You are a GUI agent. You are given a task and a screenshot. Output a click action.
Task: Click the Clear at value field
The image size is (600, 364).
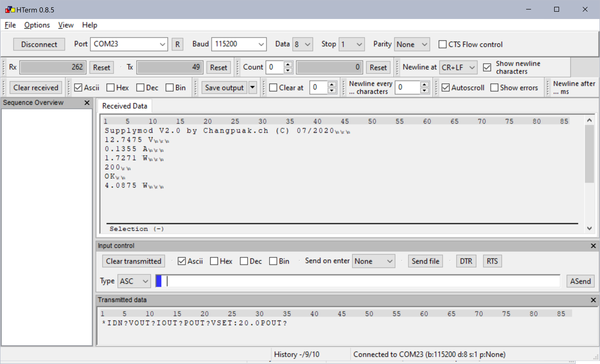point(319,87)
